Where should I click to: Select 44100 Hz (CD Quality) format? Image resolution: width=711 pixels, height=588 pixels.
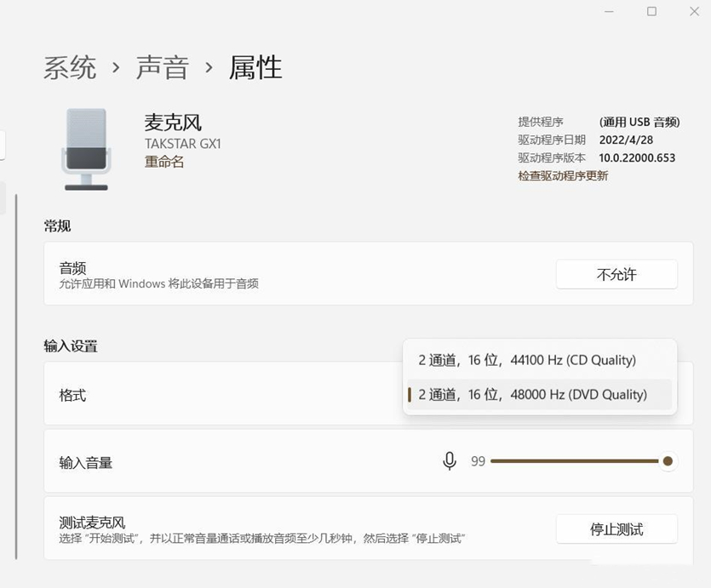point(527,360)
